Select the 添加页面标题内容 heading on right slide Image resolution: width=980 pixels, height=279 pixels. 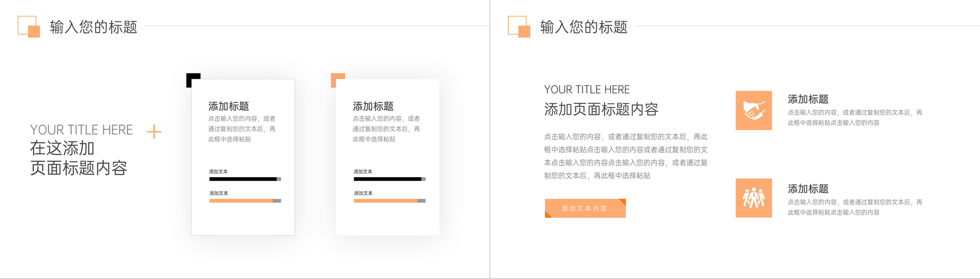[601, 109]
